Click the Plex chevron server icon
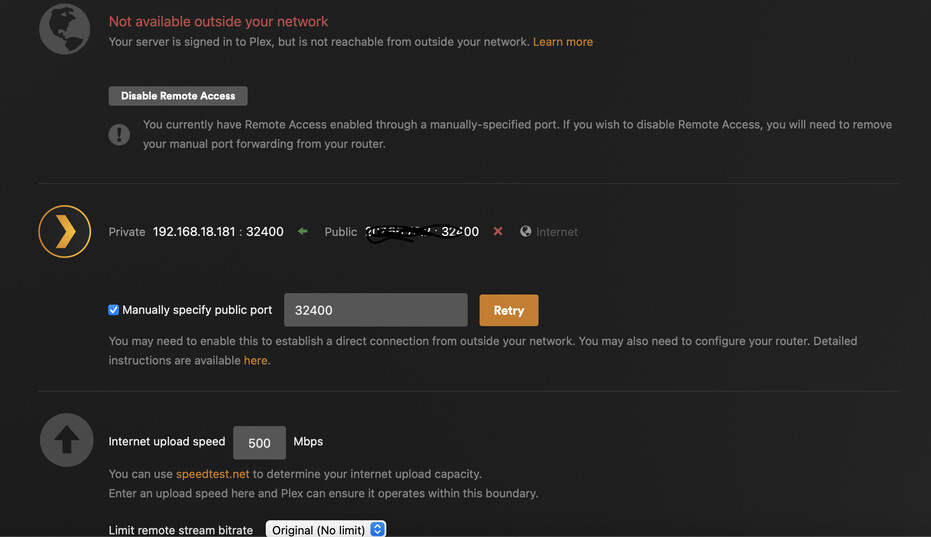 [x=65, y=232]
